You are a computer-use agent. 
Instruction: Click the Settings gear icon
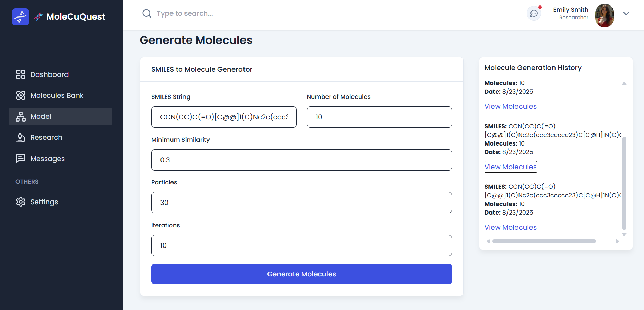(x=21, y=202)
